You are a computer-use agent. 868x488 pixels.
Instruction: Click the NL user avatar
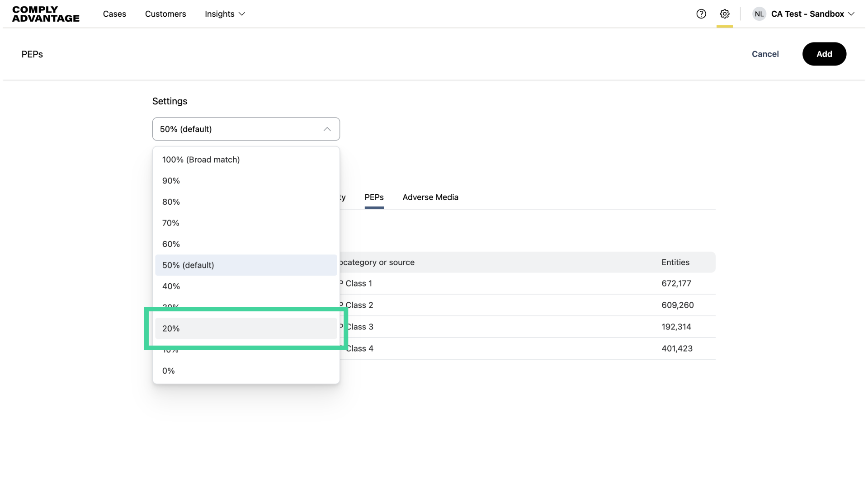tap(759, 14)
